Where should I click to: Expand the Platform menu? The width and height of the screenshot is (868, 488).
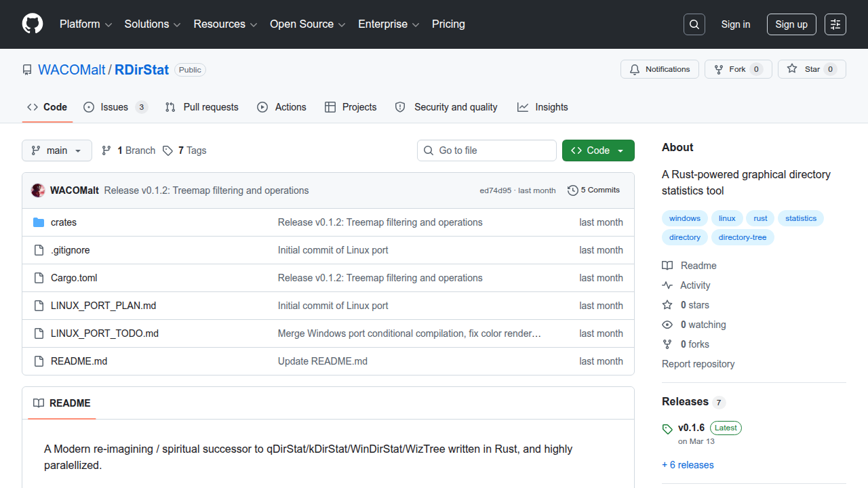tap(85, 24)
